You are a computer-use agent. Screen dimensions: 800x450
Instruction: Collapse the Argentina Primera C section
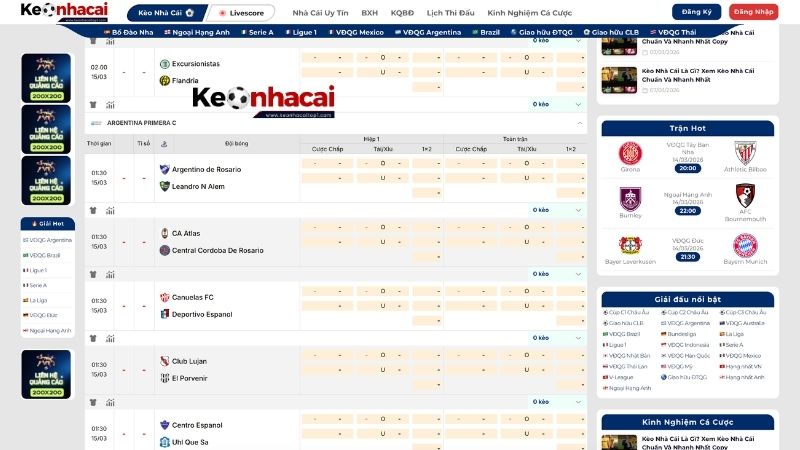[x=580, y=123]
